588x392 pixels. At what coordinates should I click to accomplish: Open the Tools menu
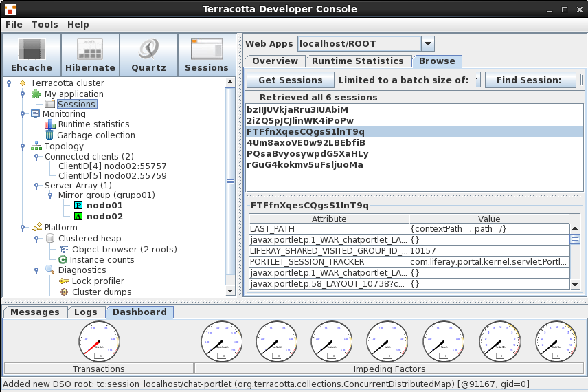45,24
